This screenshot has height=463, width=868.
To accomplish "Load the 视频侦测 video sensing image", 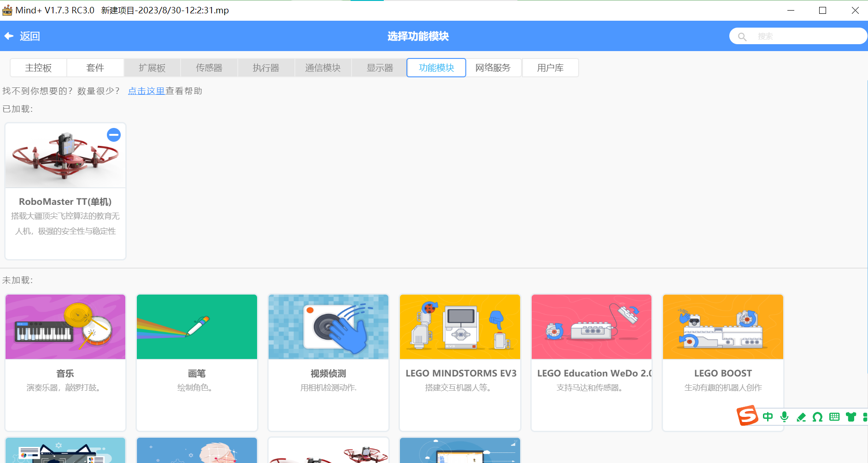I will click(x=328, y=327).
